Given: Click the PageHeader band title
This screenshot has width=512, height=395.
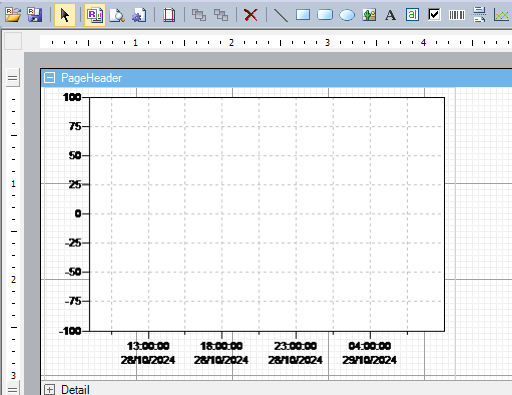Looking at the screenshot, I should (x=91, y=78).
